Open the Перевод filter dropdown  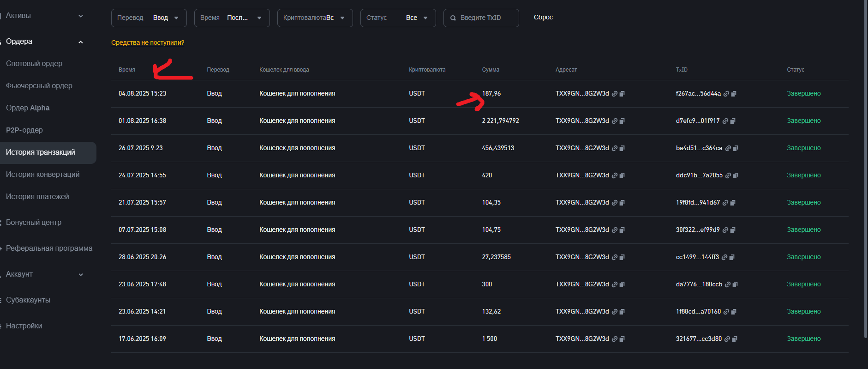(149, 18)
